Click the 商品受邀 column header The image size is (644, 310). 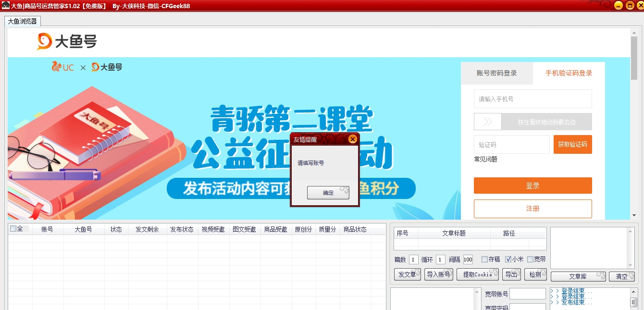point(276,230)
